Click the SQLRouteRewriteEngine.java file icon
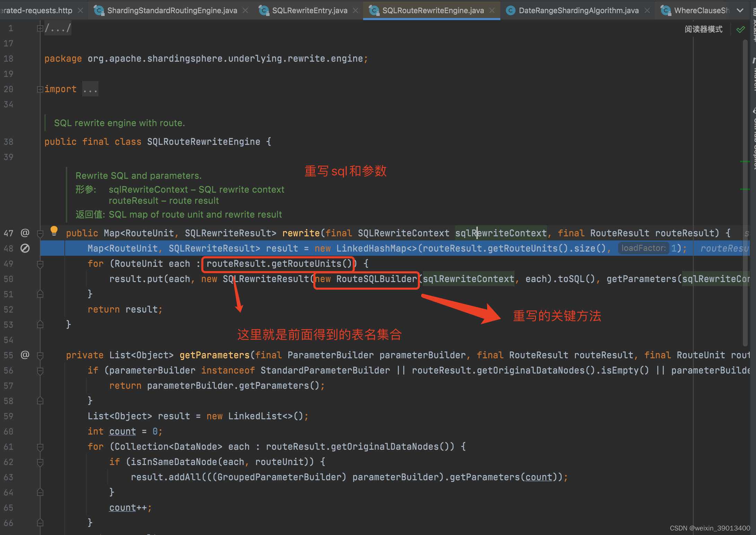Image resolution: width=756 pixels, height=535 pixels. coord(374,10)
